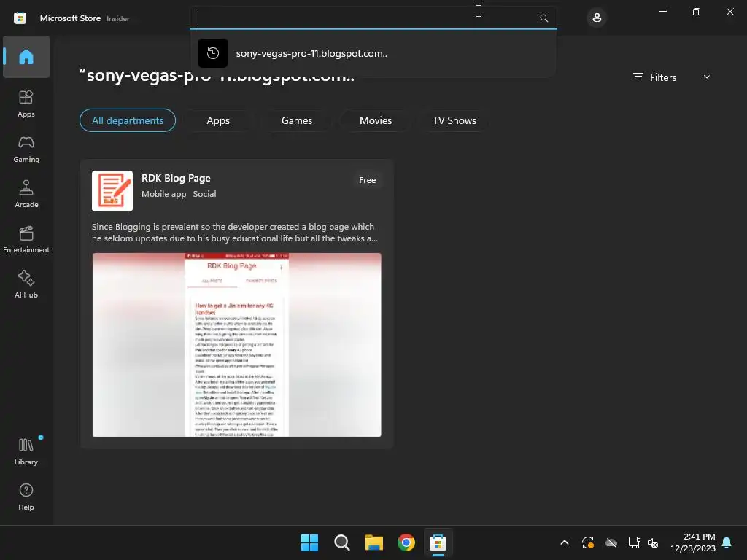Filter results by Apps

pyautogui.click(x=218, y=120)
